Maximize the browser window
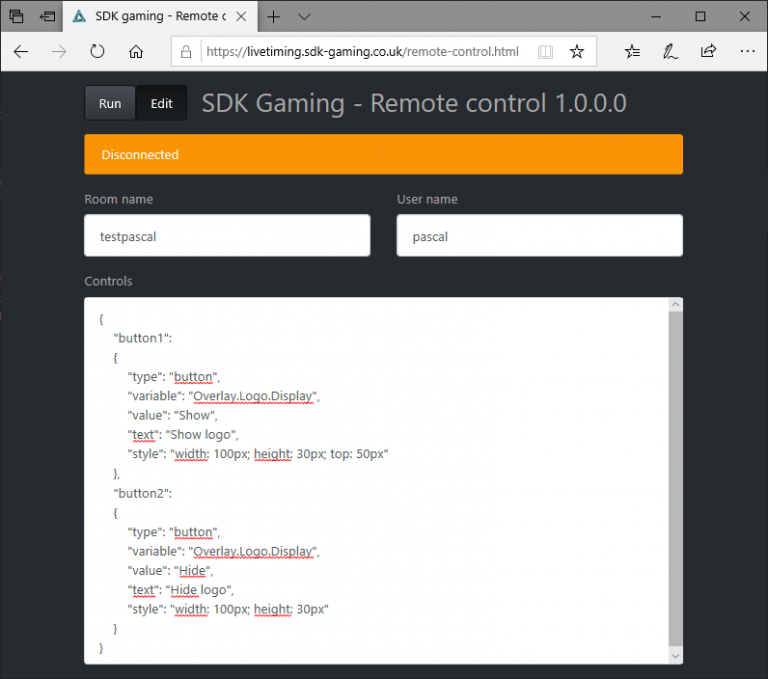 (700, 17)
